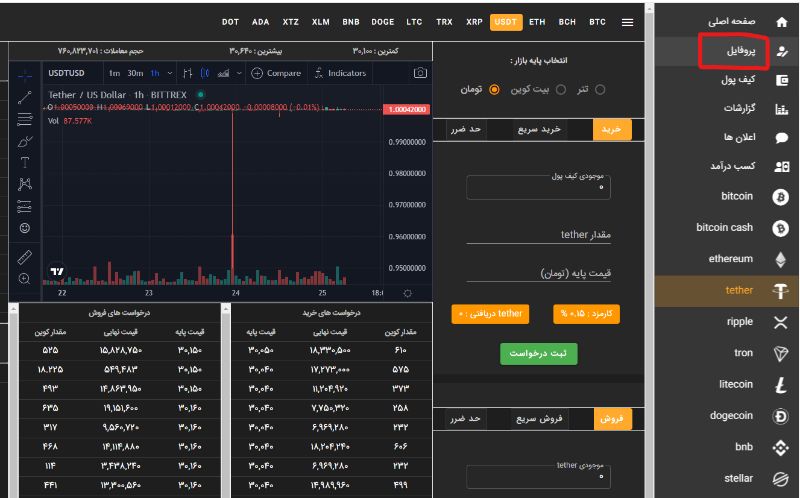The width and height of the screenshot is (800, 498).
Task: Click the bitcoin coin icon
Action: point(781,196)
